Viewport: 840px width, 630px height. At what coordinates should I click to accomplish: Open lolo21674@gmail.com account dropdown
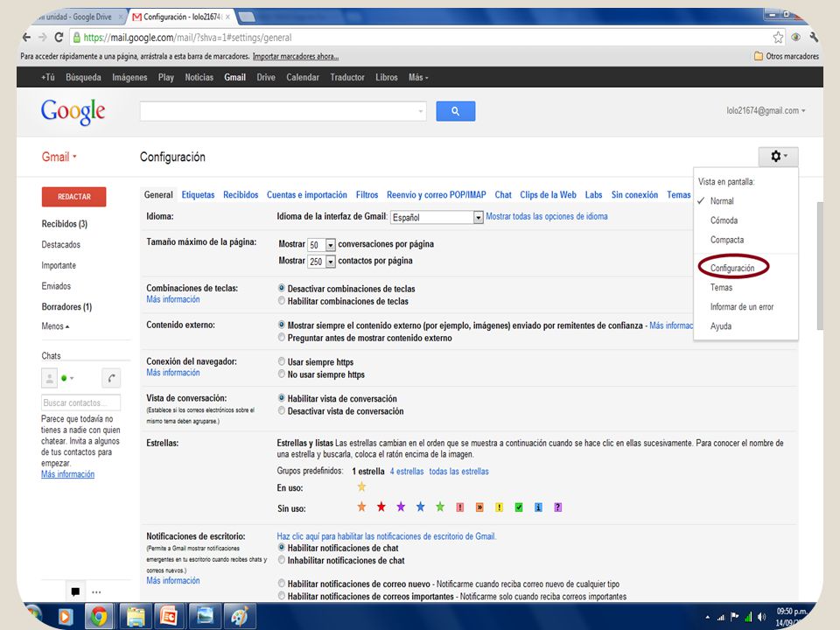(766, 110)
